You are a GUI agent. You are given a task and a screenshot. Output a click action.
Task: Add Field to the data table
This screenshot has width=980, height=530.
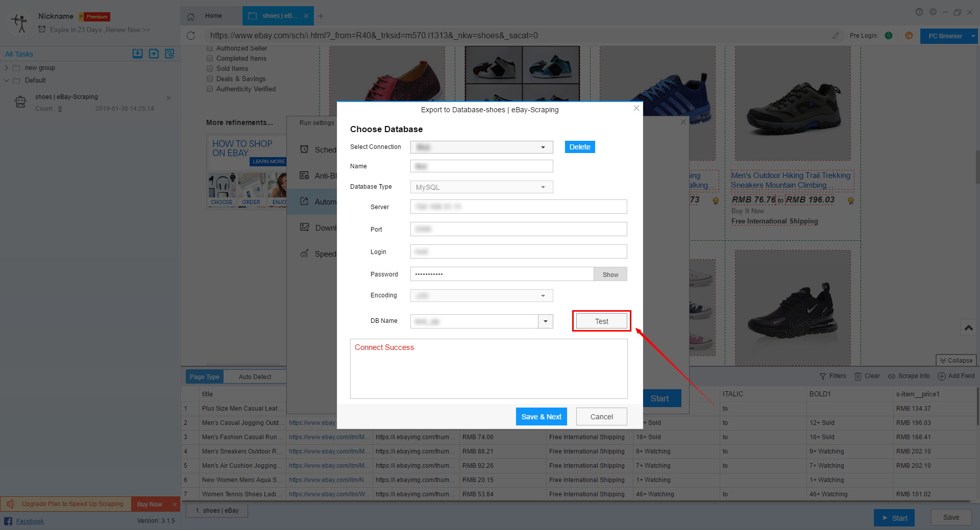pos(956,376)
